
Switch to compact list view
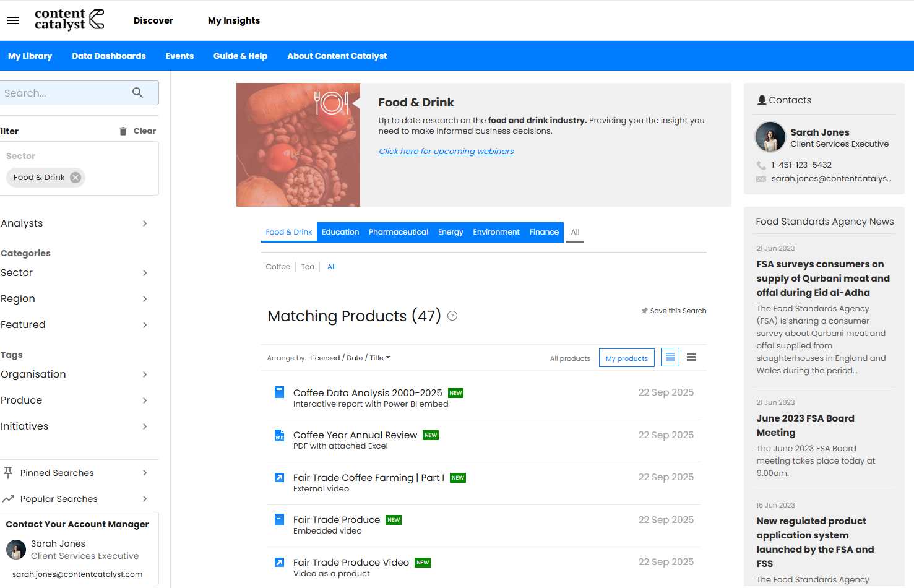[691, 358]
